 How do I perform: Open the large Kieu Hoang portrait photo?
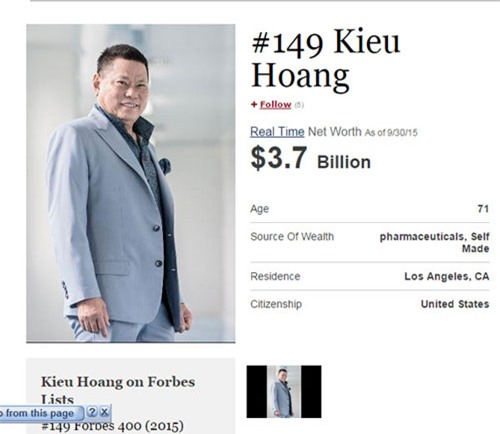(x=131, y=183)
